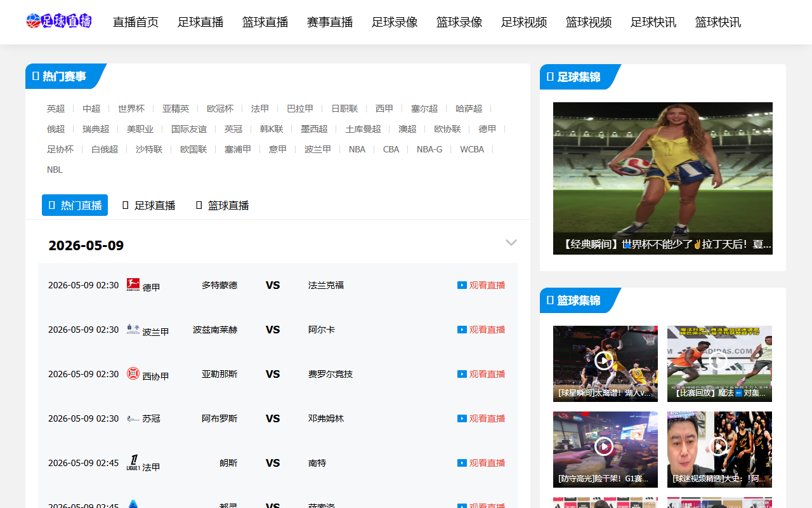812x508 pixels.
Task: Click the NBA-G league link
Action: [429, 149]
